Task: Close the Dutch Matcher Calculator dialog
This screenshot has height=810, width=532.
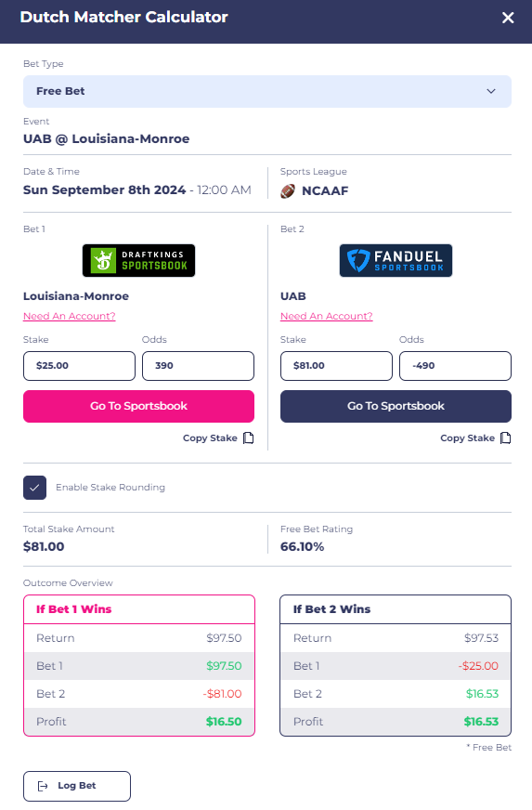Action: coord(508,18)
